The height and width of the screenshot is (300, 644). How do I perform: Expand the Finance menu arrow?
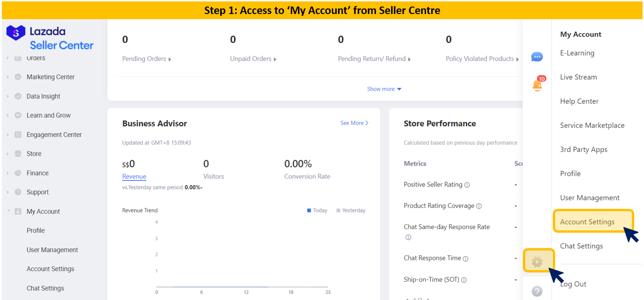(7, 173)
